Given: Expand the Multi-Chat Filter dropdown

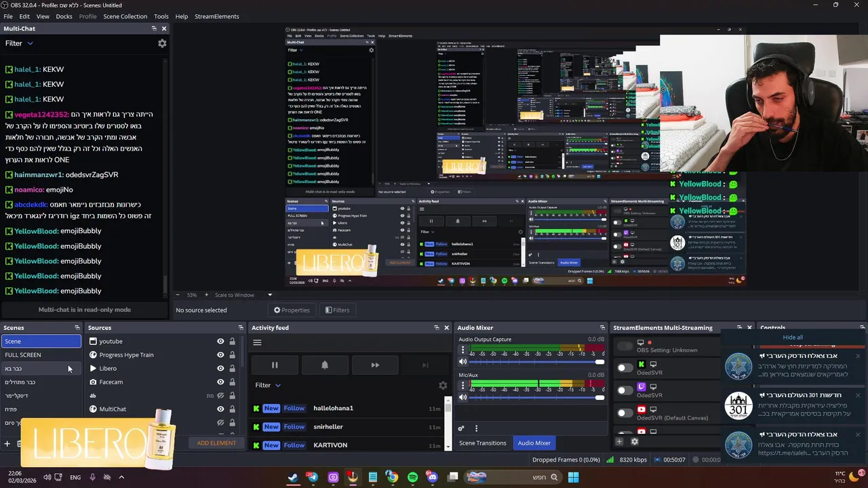Looking at the screenshot, I should tap(19, 43).
